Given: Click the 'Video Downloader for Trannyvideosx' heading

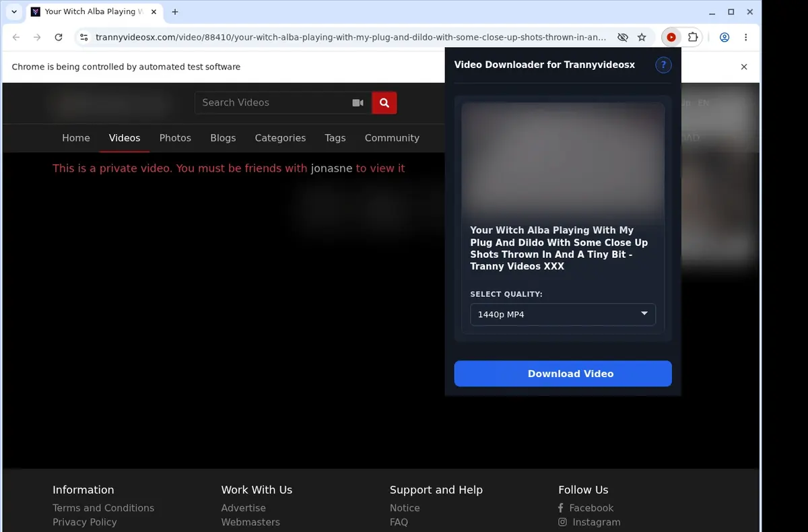Looking at the screenshot, I should point(545,65).
